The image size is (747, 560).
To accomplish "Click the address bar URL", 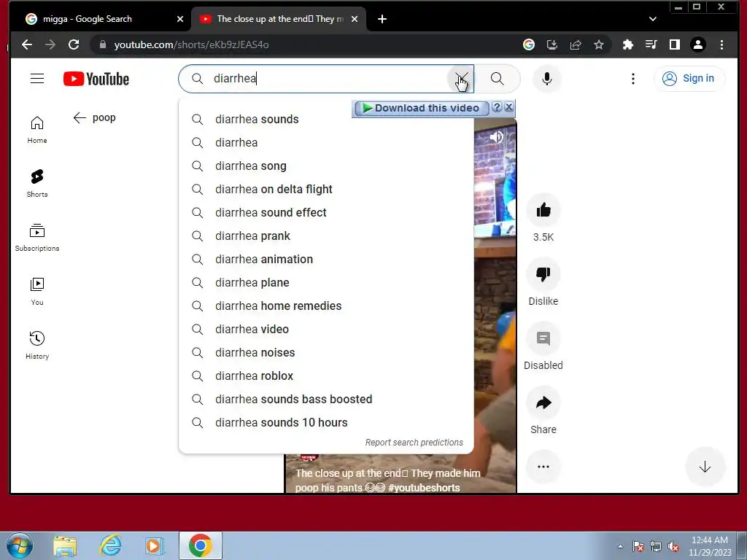I will click(192, 44).
